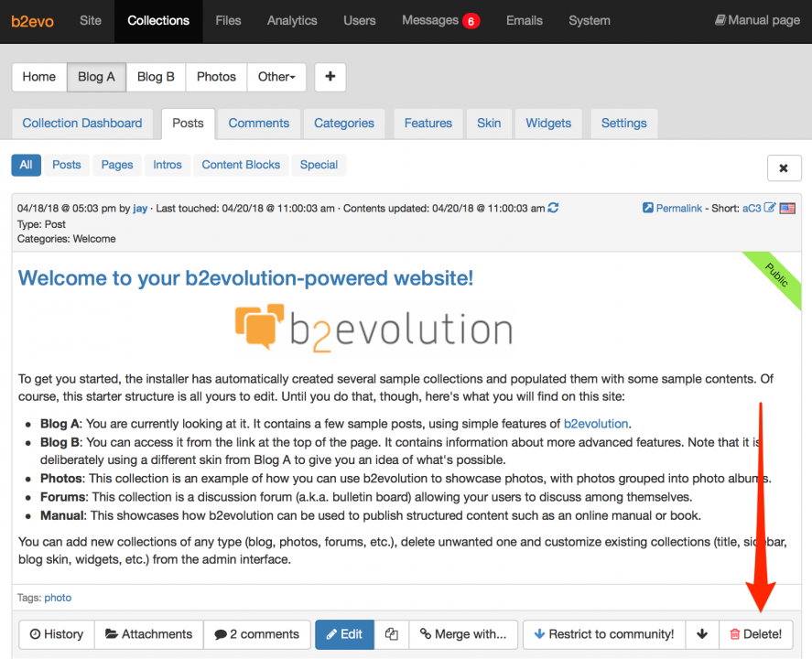Click the blue Edit button

click(x=344, y=634)
